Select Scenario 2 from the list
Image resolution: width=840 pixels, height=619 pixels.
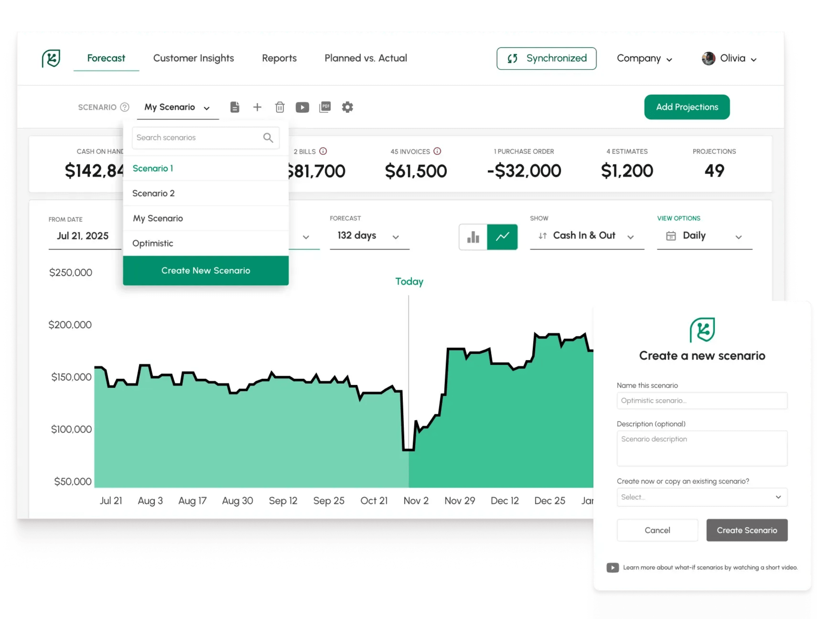206,193
